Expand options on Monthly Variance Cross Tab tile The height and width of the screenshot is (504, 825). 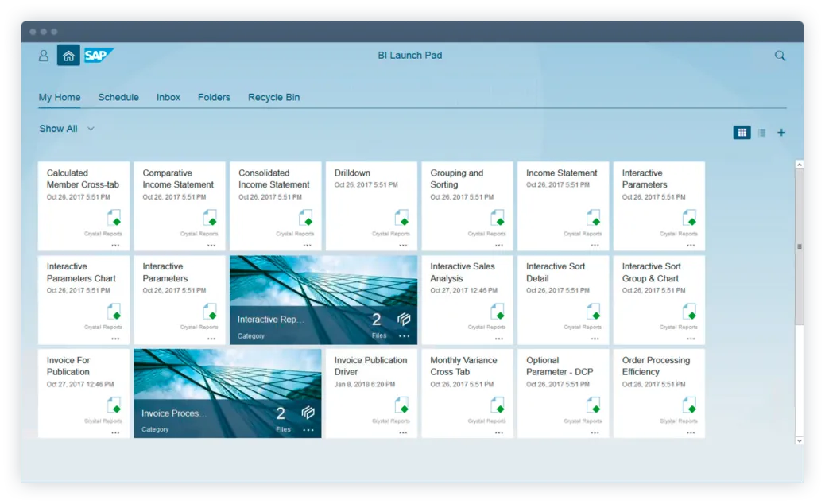pos(498,433)
